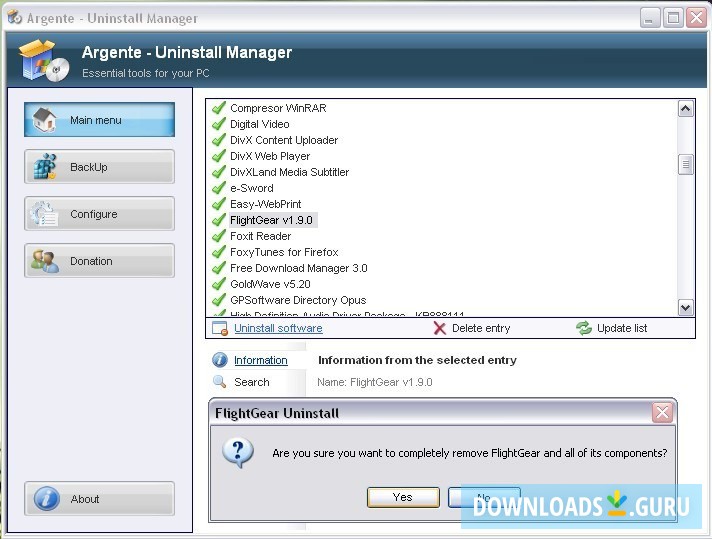The width and height of the screenshot is (712, 539).
Task: Click Delete entry text
Action: point(481,328)
